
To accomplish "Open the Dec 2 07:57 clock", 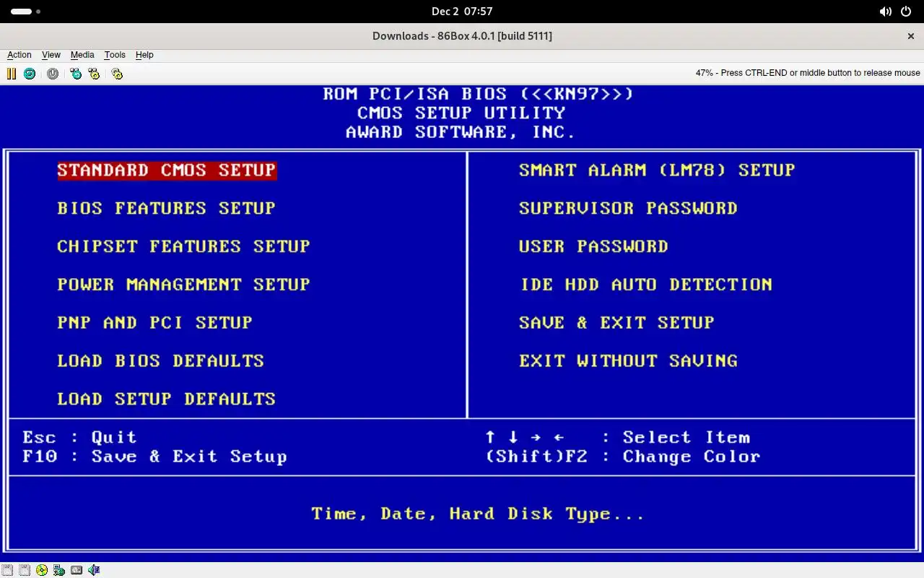I will [x=462, y=12].
